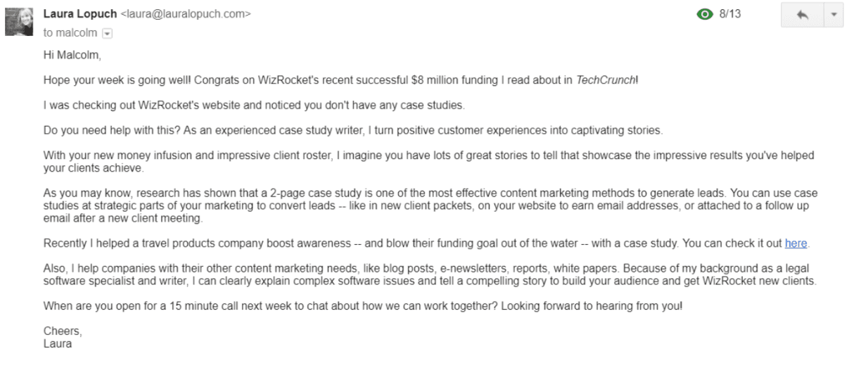This screenshot has height=366, width=868.
Task: Click the "Hi Malcolm," greeting line
Action: tap(68, 55)
